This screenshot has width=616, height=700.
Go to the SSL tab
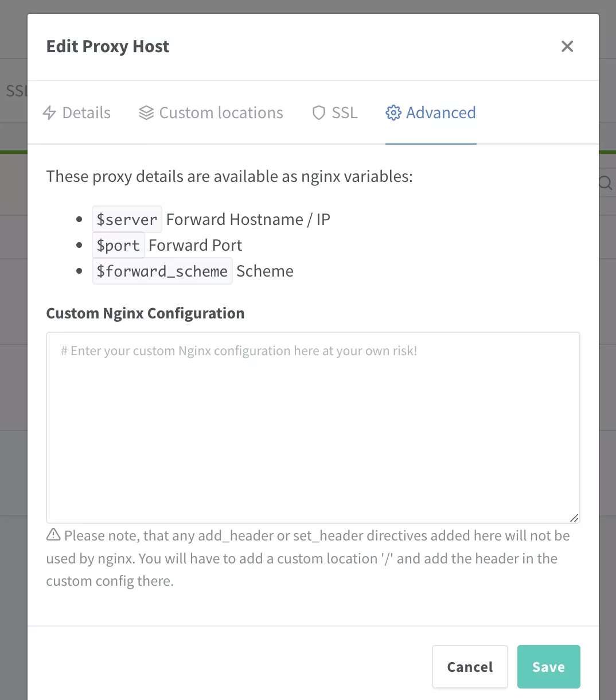click(344, 113)
